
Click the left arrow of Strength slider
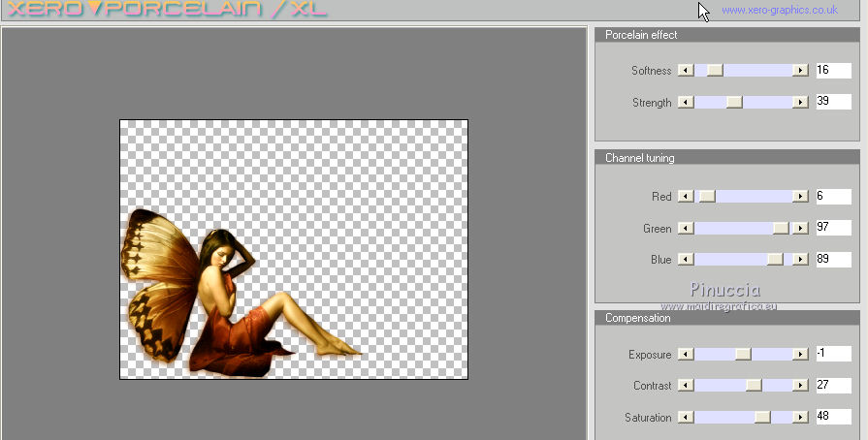tap(686, 103)
